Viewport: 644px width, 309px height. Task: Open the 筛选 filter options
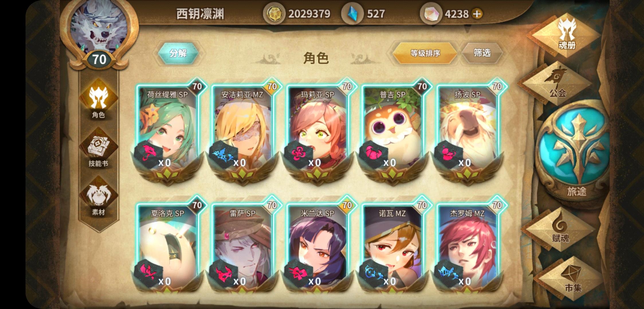click(482, 53)
